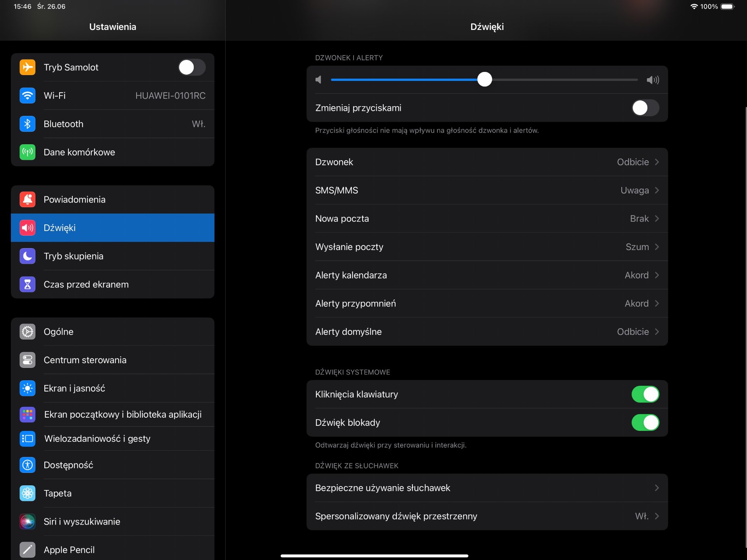The height and width of the screenshot is (560, 747).
Task: Tap the Szum value on Wysłanie poczty row
Action: (637, 247)
